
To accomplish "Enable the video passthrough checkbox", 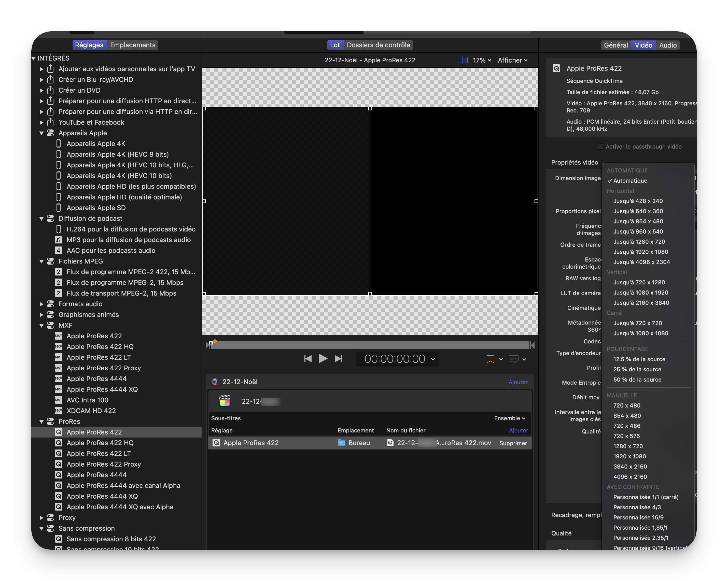I will click(600, 147).
